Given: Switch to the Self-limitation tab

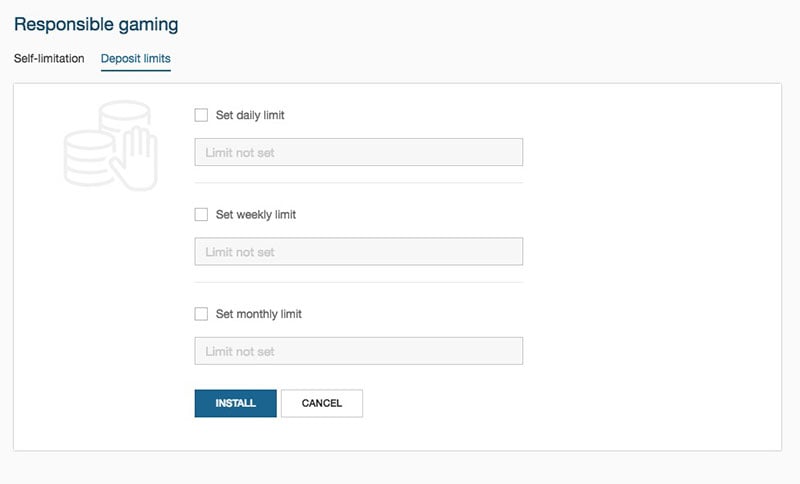Looking at the screenshot, I should 49,59.
